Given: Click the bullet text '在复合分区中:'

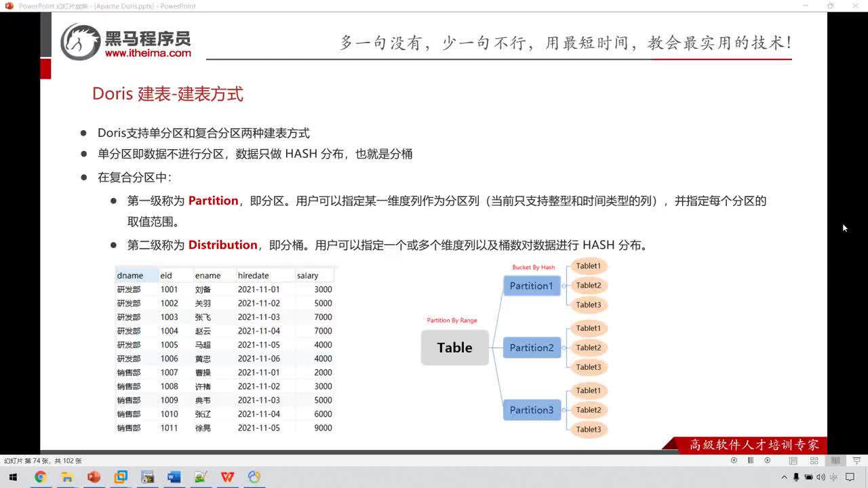Looking at the screenshot, I should coord(134,178).
